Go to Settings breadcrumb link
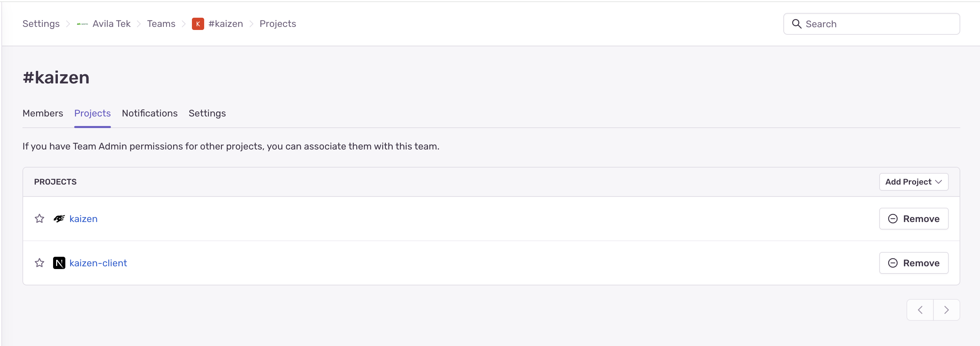The width and height of the screenshot is (980, 346). tap(41, 23)
